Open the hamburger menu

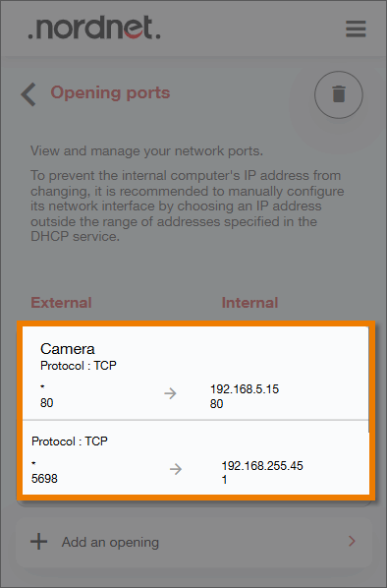356,29
